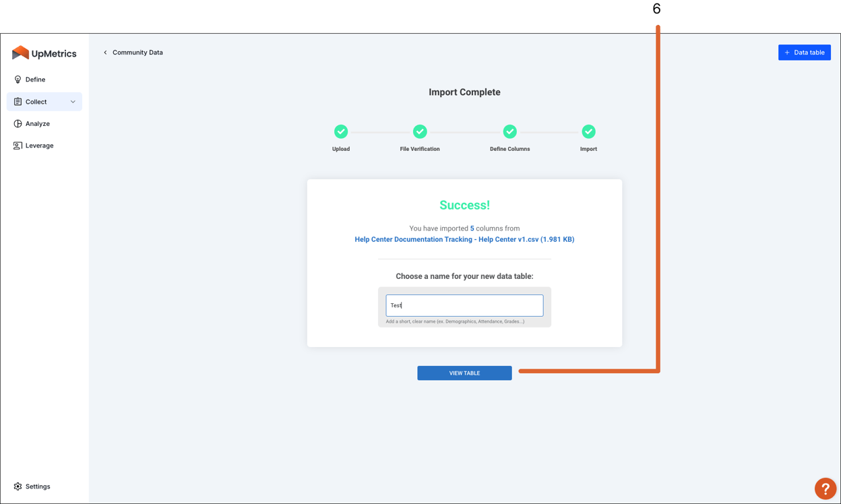Click the VIEW TABLE button

tap(464, 373)
